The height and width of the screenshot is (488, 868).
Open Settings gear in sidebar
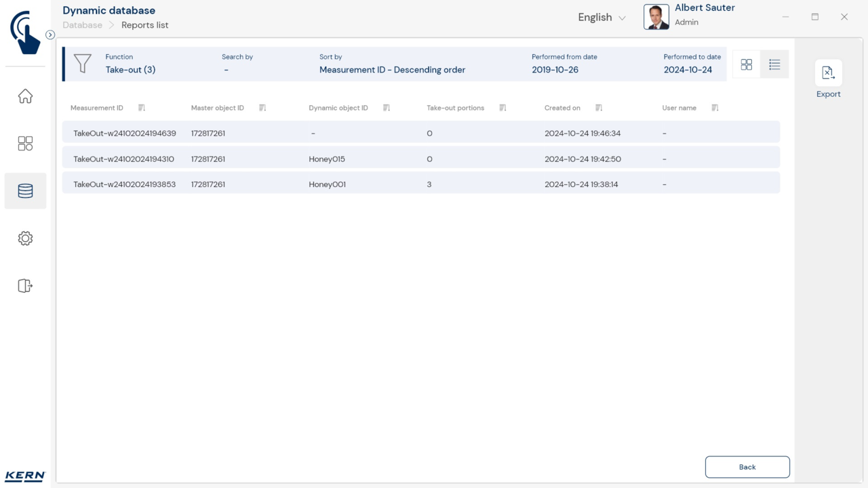tap(25, 239)
